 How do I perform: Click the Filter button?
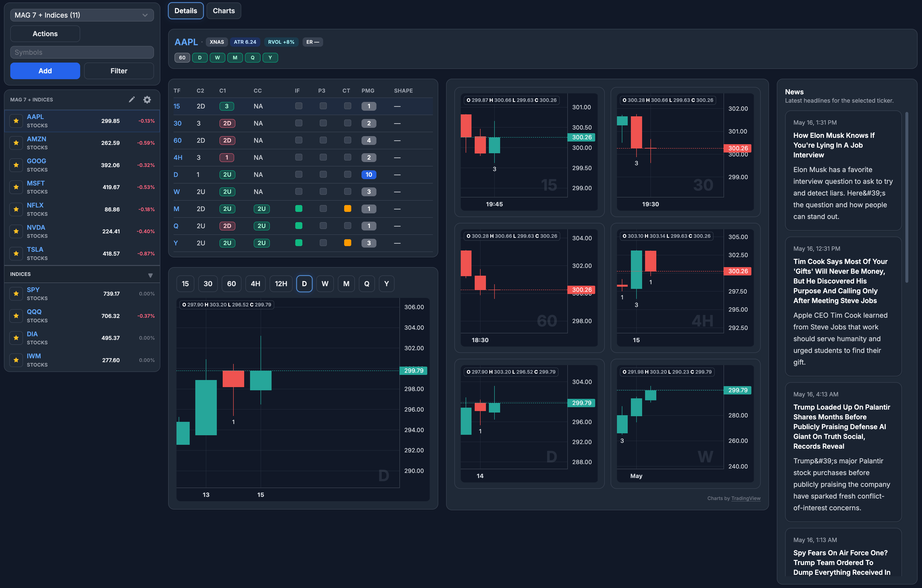[119, 71]
